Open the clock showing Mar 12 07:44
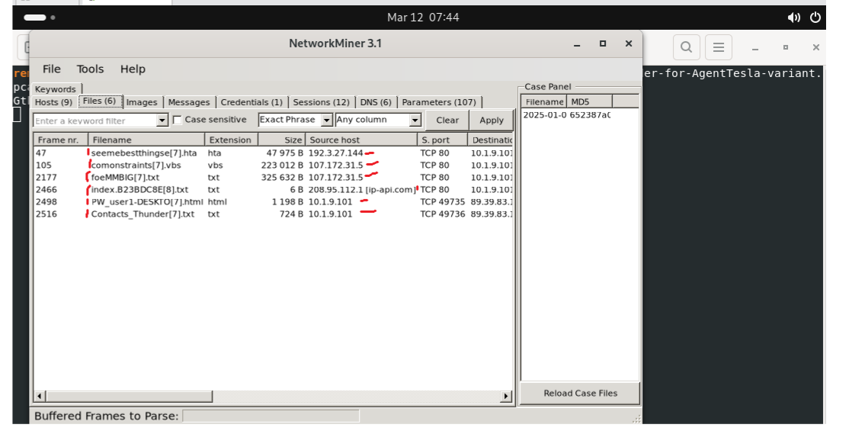868x431 pixels. [x=423, y=18]
